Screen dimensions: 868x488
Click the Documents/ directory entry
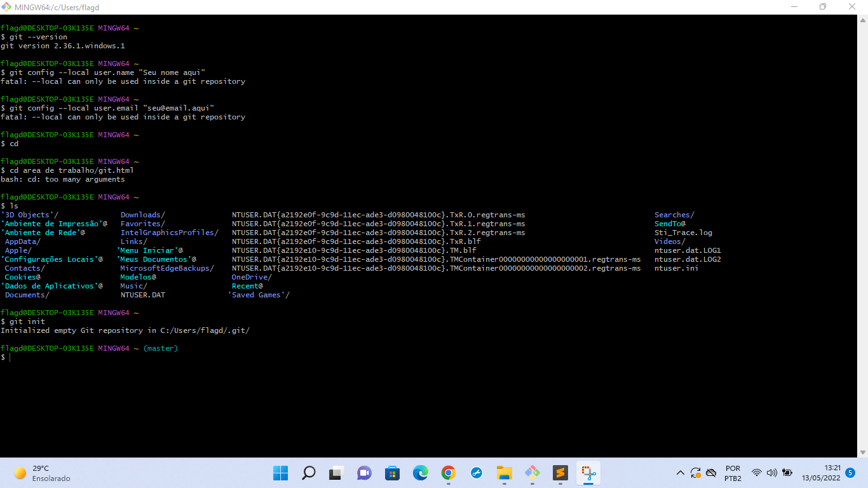coord(27,295)
